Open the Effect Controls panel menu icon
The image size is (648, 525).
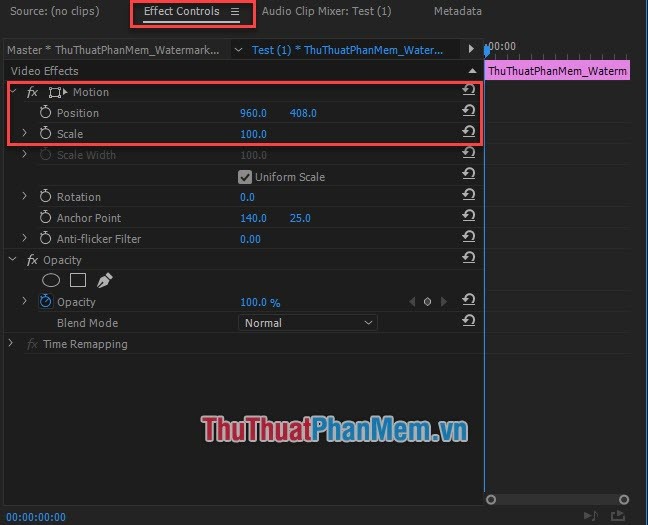[x=235, y=12]
